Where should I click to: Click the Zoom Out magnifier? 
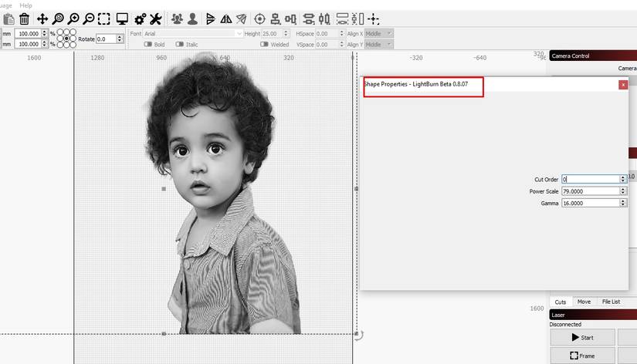click(89, 19)
